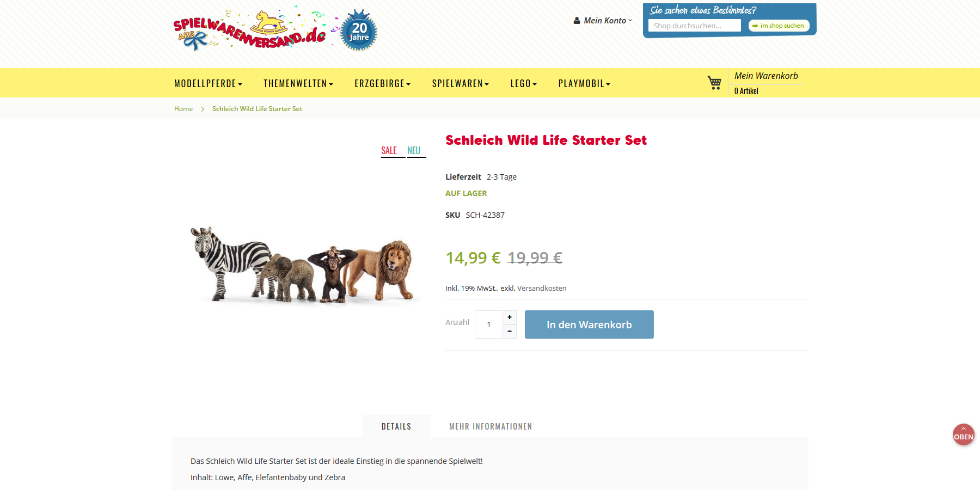
Task: Click the 20 Jahre anniversary badge
Action: (359, 30)
